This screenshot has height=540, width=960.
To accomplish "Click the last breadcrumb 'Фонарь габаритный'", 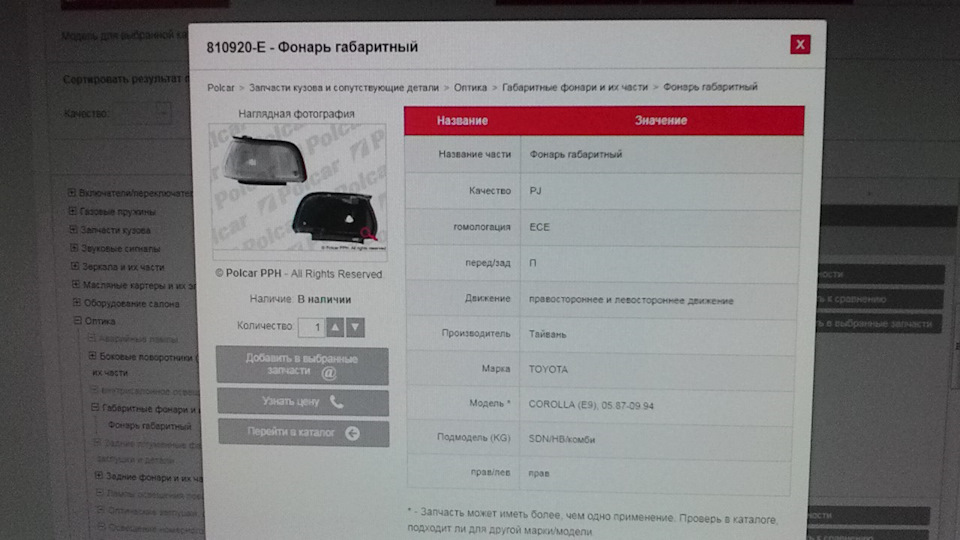I will (710, 87).
